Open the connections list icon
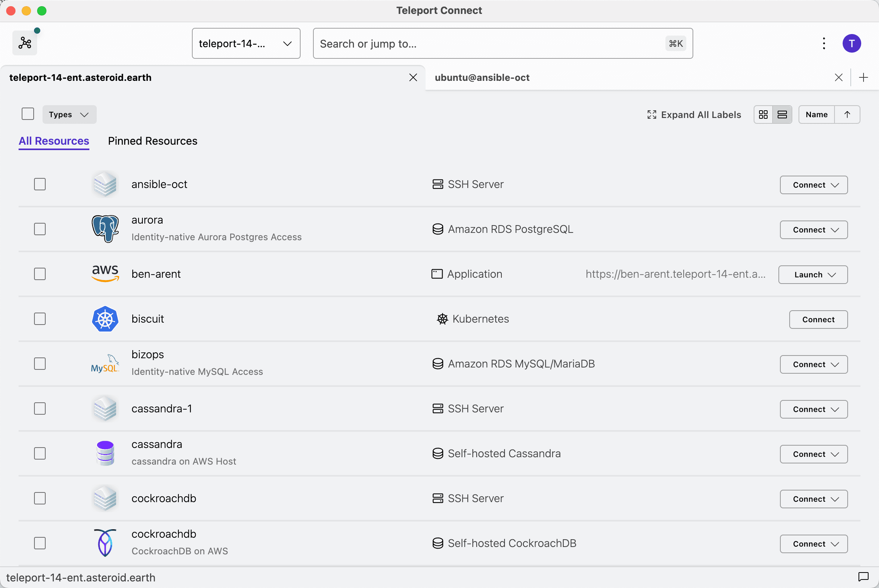The image size is (879, 588). tap(25, 43)
